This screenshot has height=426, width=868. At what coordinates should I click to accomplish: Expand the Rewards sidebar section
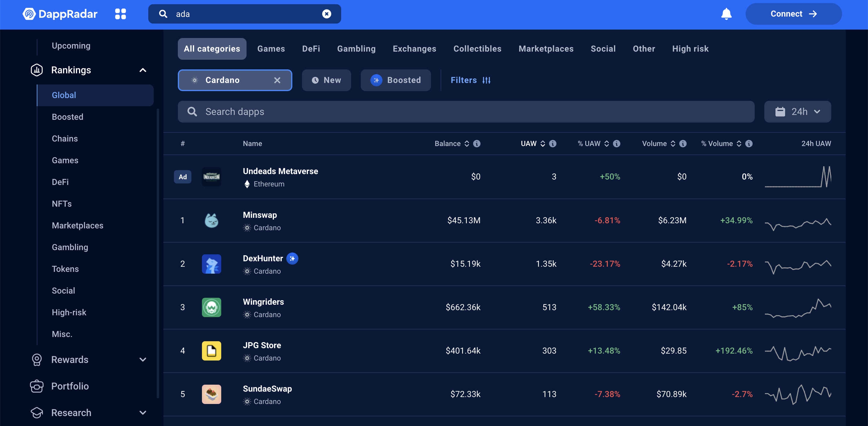(143, 360)
